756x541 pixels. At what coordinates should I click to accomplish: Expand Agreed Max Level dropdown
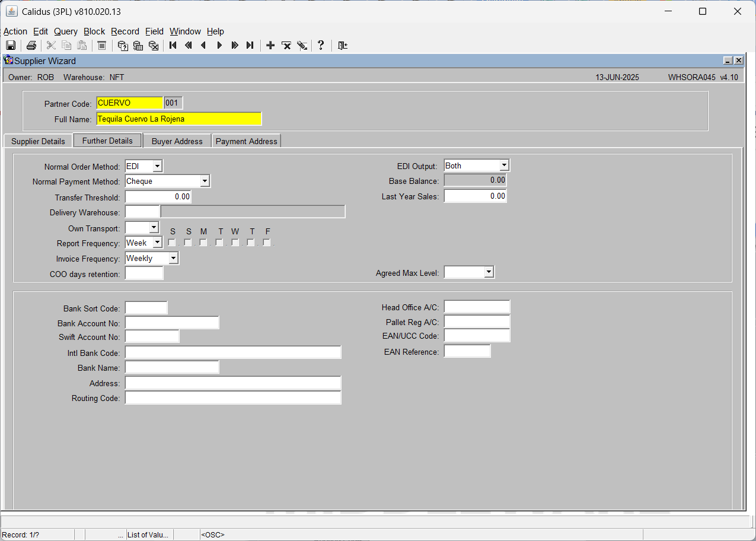coord(489,272)
